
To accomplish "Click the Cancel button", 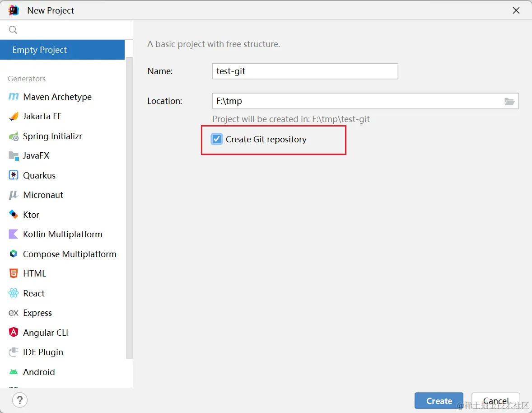I will tap(496, 401).
